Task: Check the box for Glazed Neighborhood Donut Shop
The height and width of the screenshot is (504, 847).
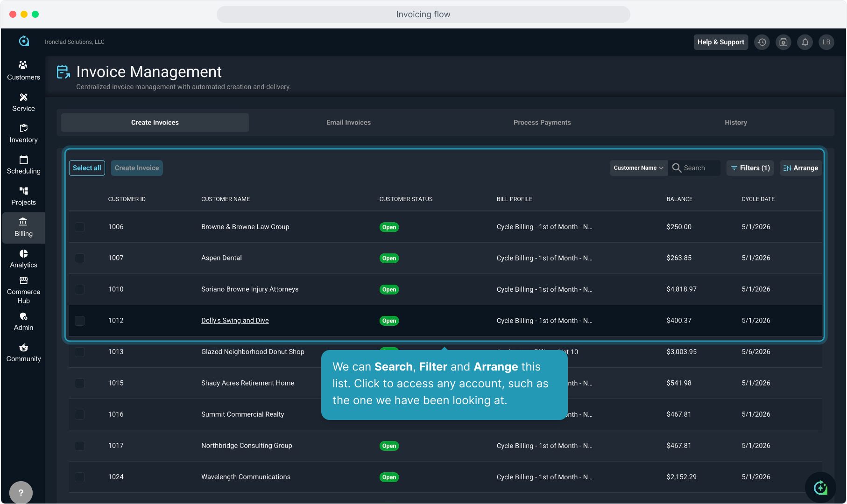Action: click(80, 352)
